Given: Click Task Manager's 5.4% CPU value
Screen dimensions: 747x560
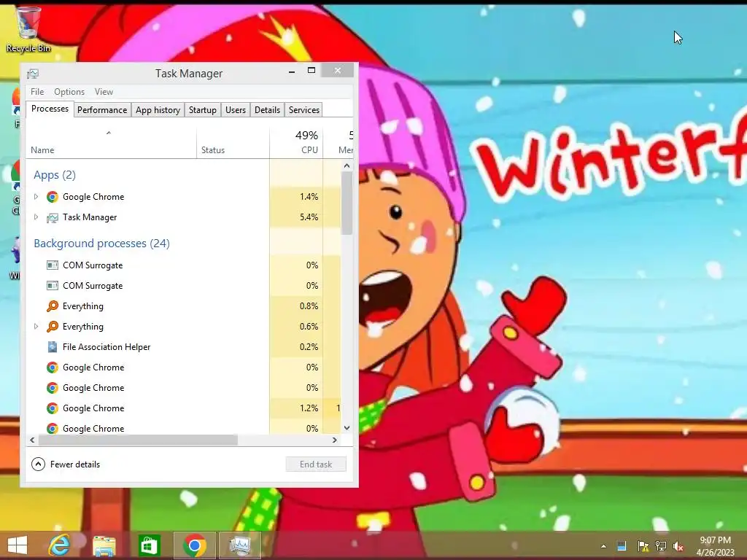Looking at the screenshot, I should point(309,217).
